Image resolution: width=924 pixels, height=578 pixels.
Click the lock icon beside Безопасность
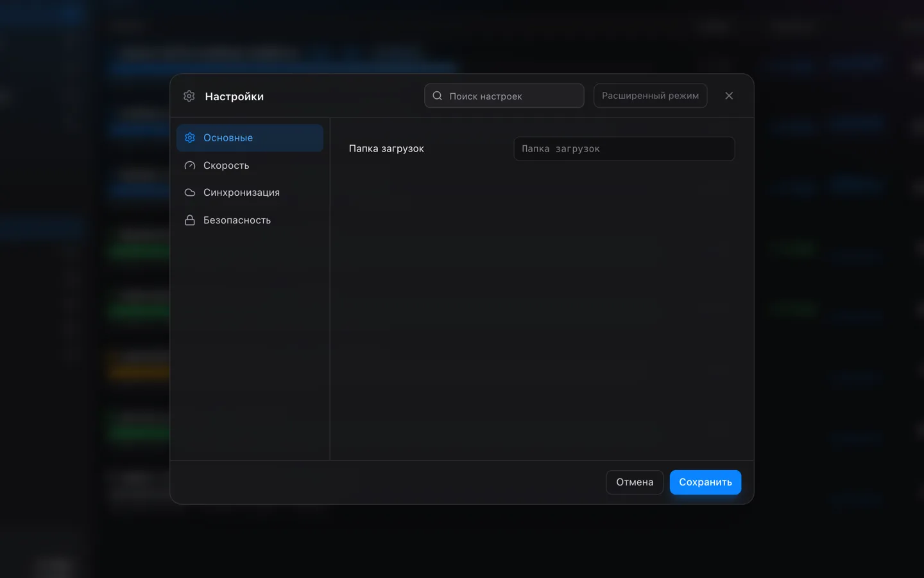click(x=190, y=220)
